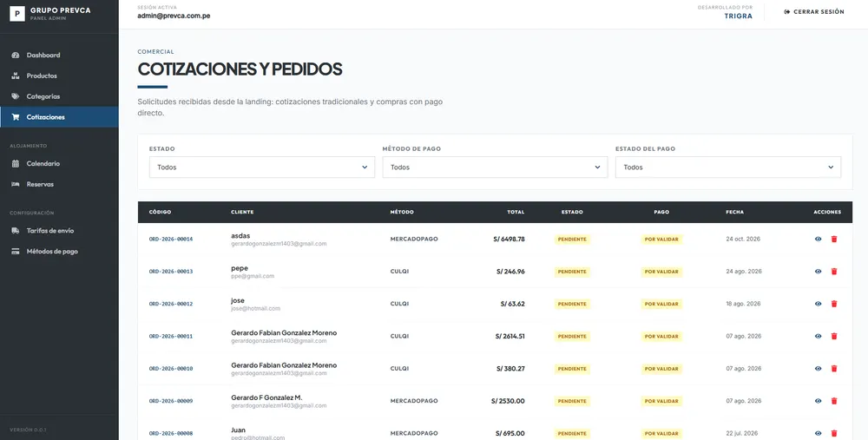Screen dimensions: 868x440
Task: Open the Método de pago filter dropdown
Action: pos(495,167)
